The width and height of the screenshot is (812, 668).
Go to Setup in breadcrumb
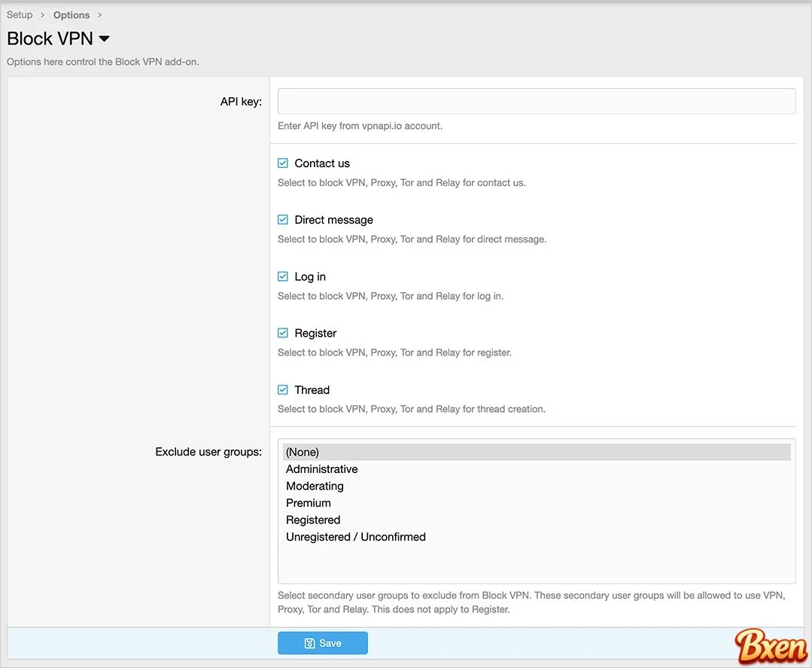[x=20, y=15]
